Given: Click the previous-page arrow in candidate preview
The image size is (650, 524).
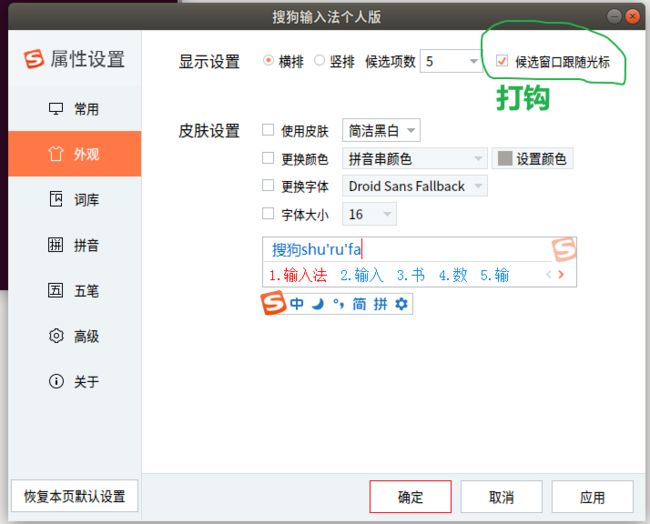Looking at the screenshot, I should 548,274.
